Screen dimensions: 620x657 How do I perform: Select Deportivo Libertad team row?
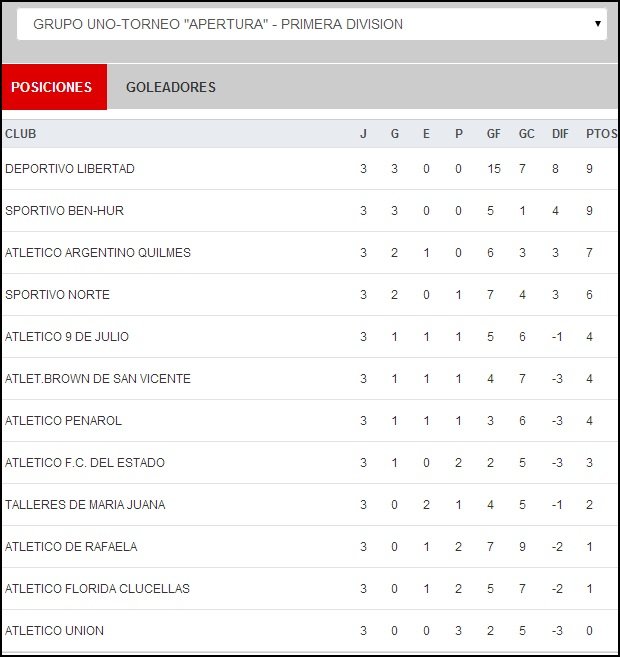[70, 169]
